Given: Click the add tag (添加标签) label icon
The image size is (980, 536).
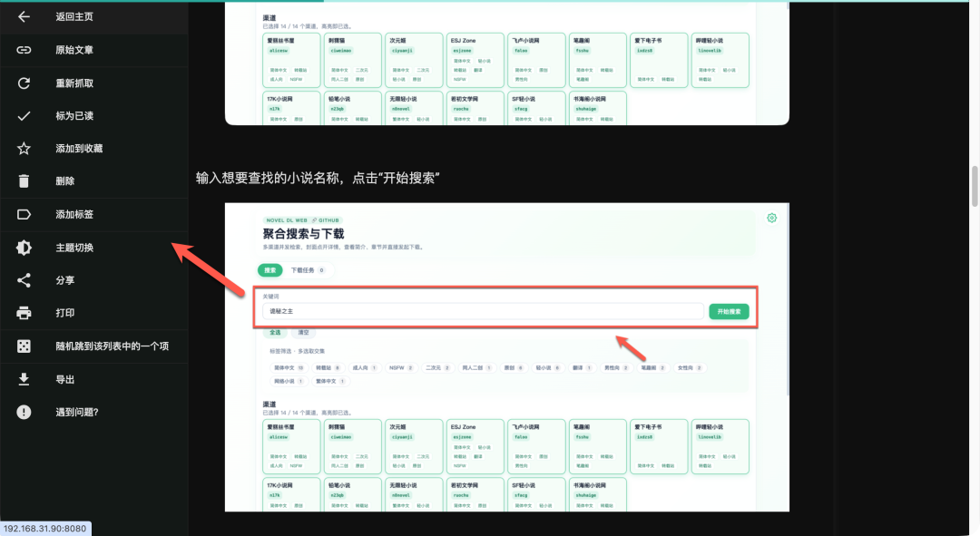Looking at the screenshot, I should point(24,214).
